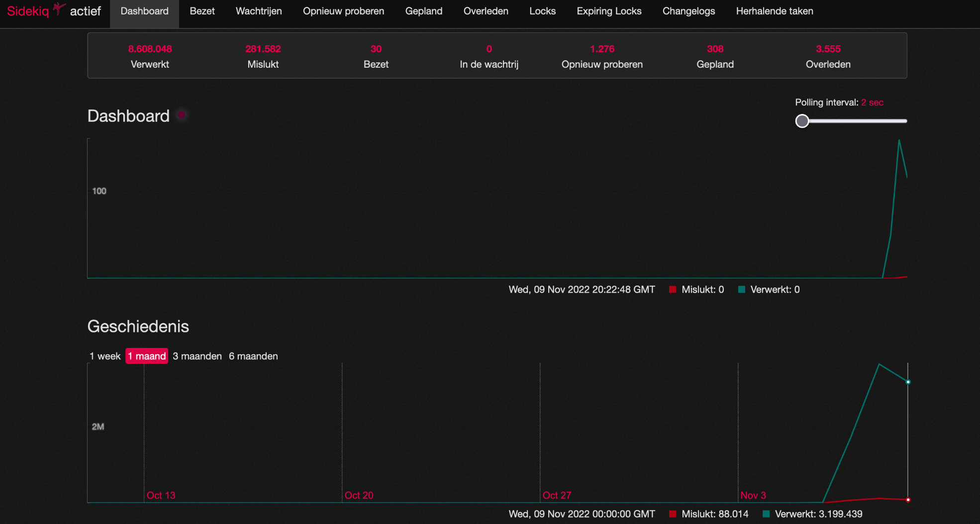
Task: Open the Overleden tab
Action: pos(486,11)
